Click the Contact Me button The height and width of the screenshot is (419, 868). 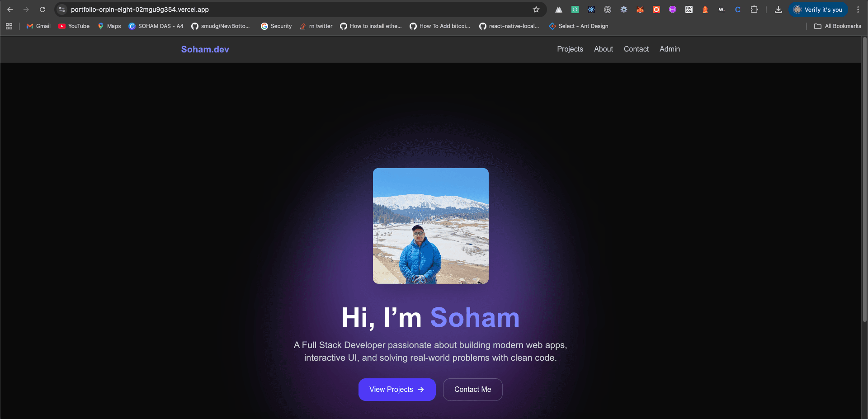click(472, 390)
